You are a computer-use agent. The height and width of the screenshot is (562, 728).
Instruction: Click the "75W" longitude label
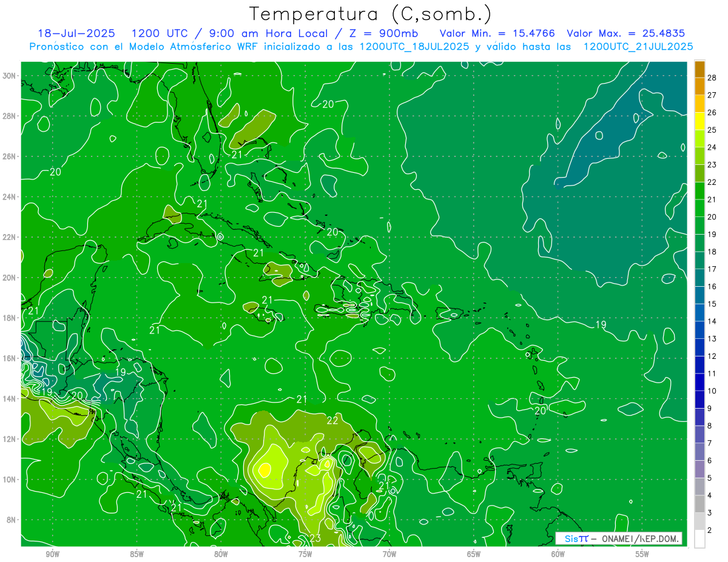point(305,554)
